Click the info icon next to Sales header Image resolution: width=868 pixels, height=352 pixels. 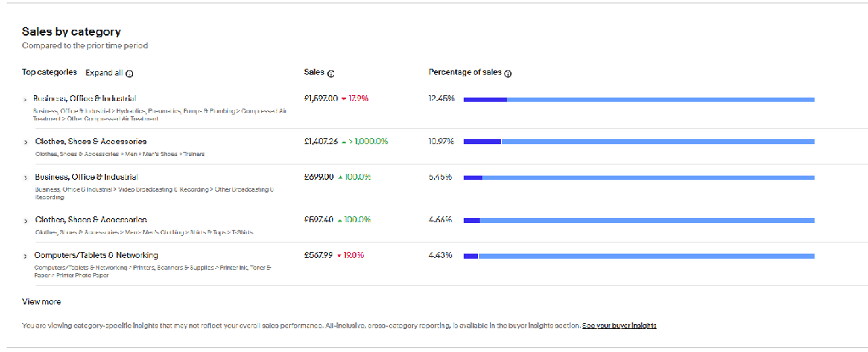pos(331,74)
